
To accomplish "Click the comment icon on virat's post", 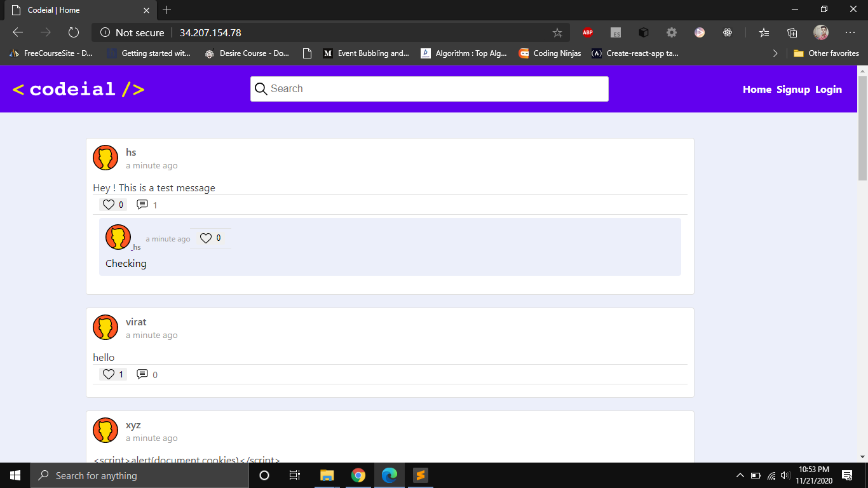I will [142, 374].
